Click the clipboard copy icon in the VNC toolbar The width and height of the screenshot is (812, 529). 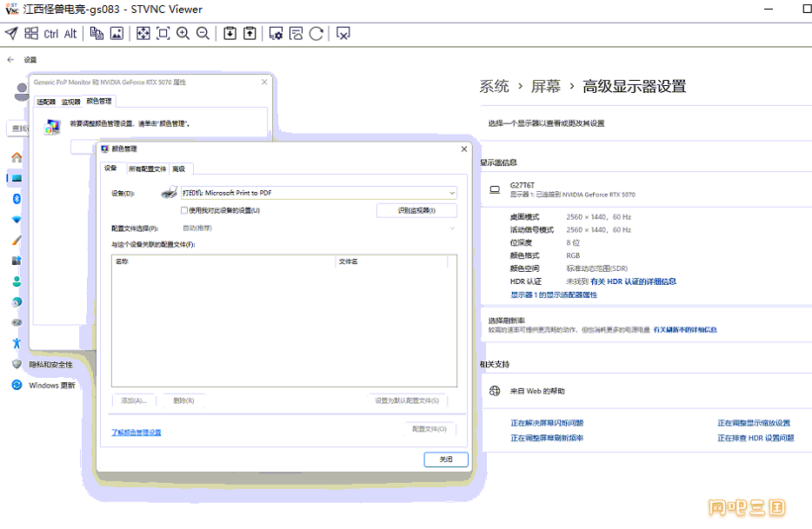click(x=97, y=34)
